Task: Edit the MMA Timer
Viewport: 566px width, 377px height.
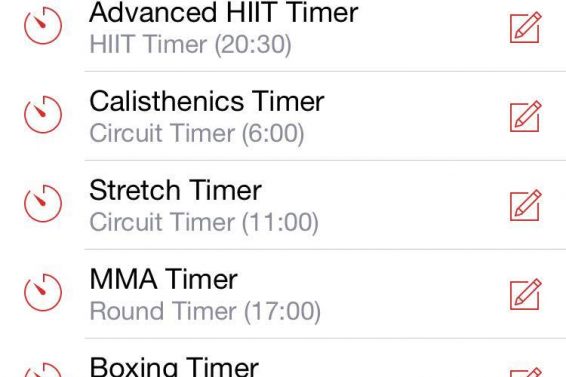Action: click(x=525, y=295)
